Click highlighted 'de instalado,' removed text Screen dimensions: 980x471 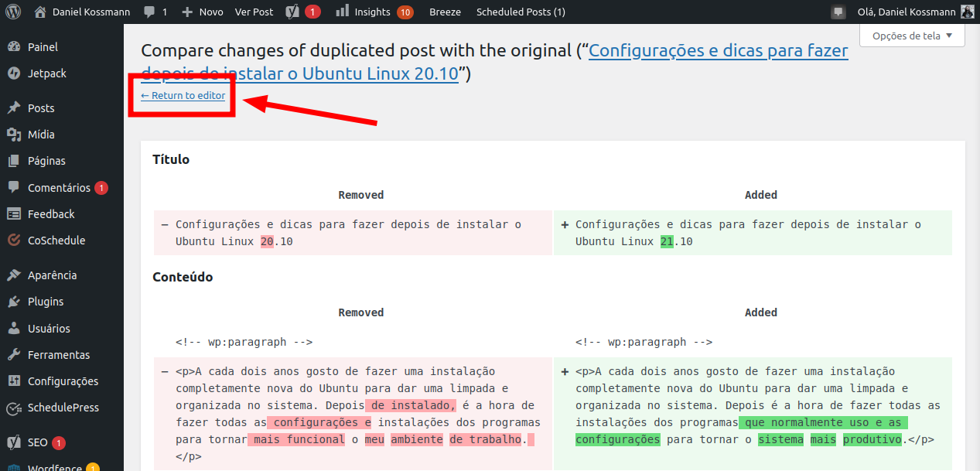point(411,405)
